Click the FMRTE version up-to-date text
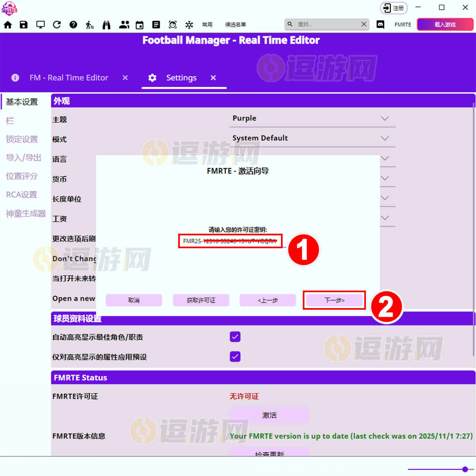 coord(351,436)
